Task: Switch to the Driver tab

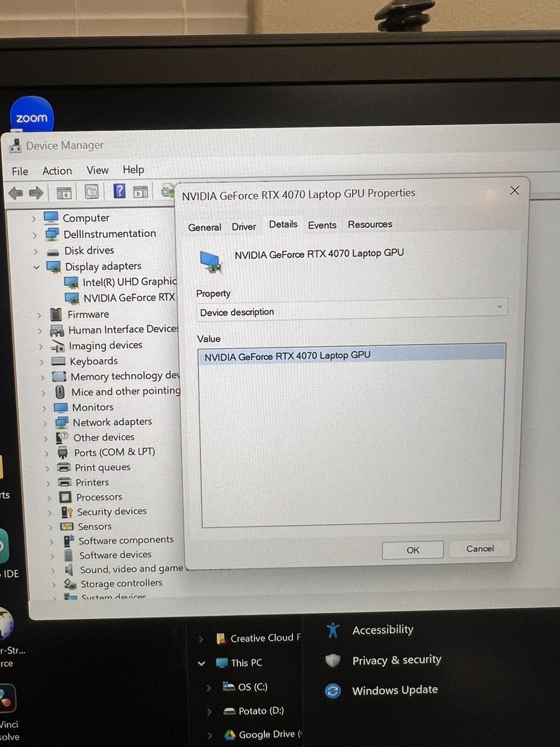Action: click(x=244, y=227)
